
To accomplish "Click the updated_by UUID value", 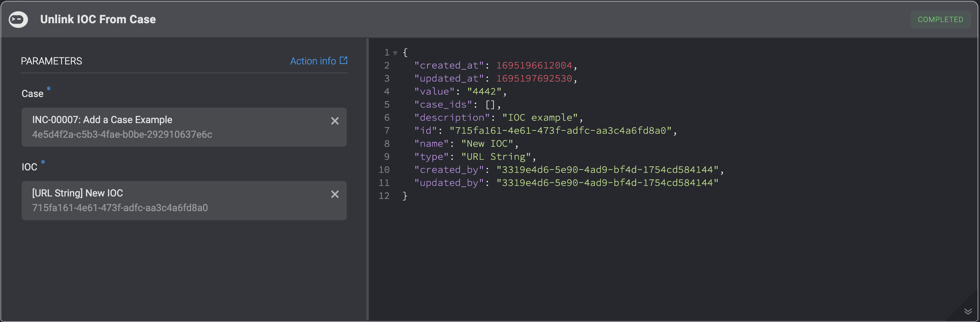I will tap(608, 183).
